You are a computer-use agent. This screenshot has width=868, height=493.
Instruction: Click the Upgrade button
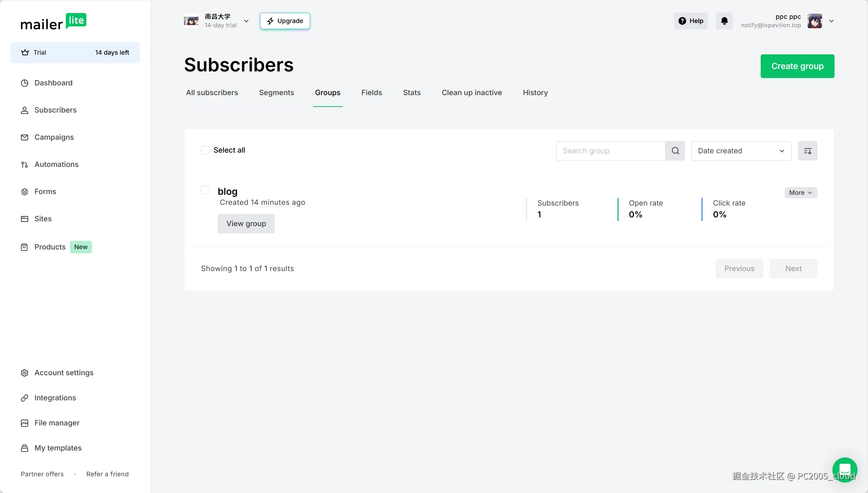[285, 21]
